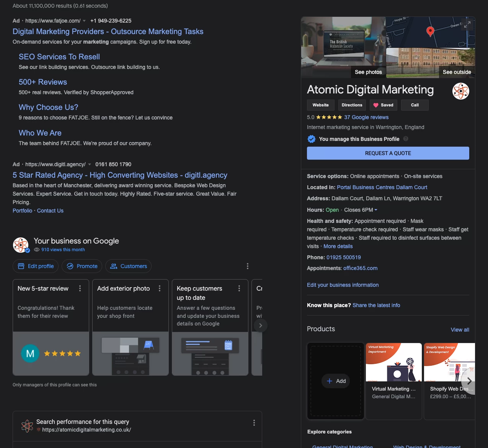Open Portal Business Centres Dallam Court link
The width and height of the screenshot is (488, 448).
click(382, 187)
